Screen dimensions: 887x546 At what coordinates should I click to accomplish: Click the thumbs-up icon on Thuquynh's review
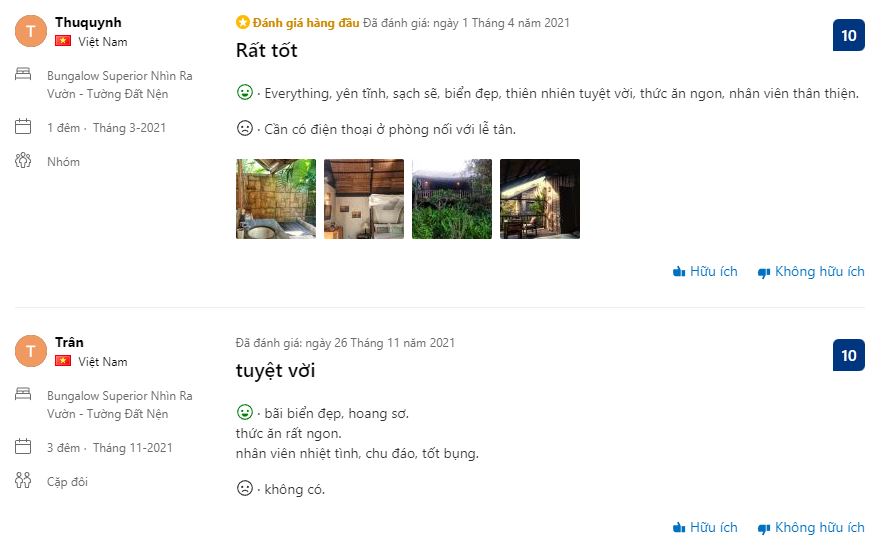(x=679, y=272)
